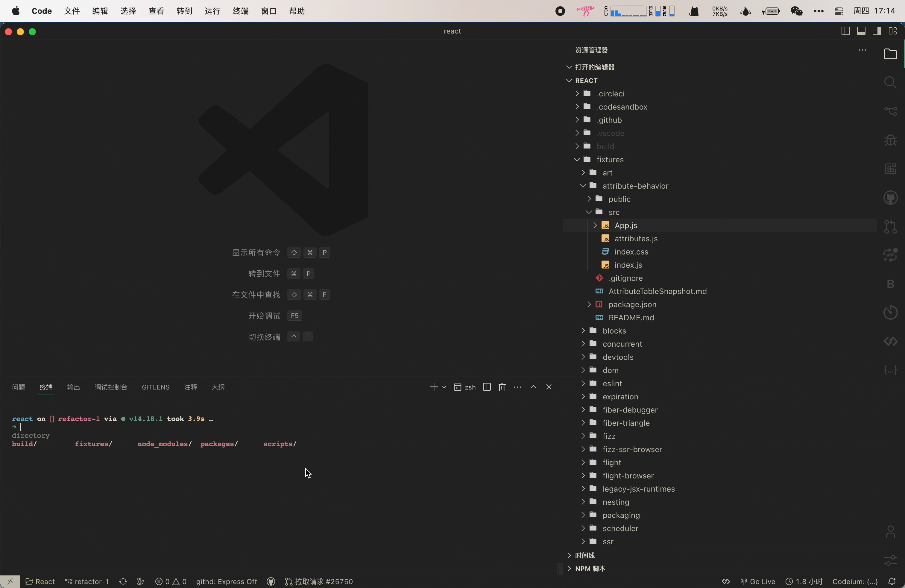Open the Source Control view

890,111
